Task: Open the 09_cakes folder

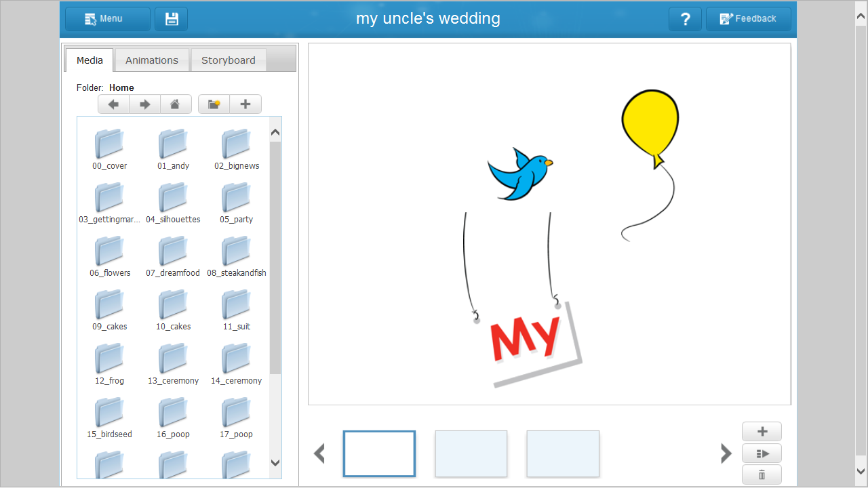Action: [110, 310]
